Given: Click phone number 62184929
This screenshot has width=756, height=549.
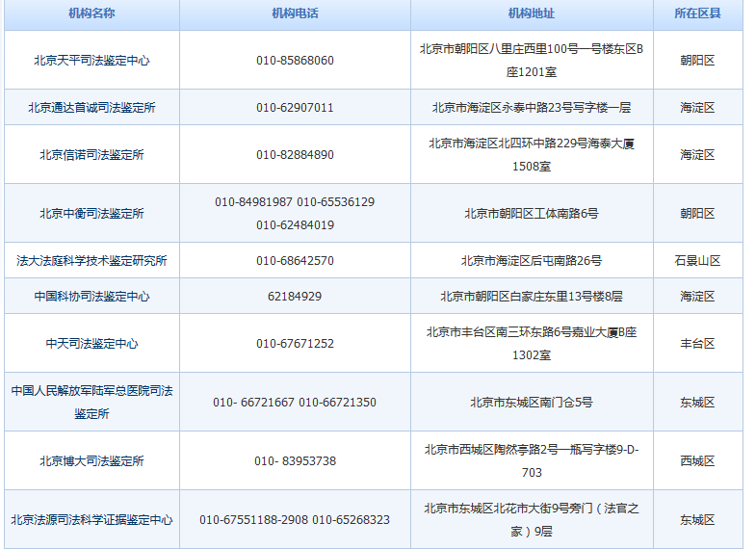Looking at the screenshot, I should [x=295, y=297].
